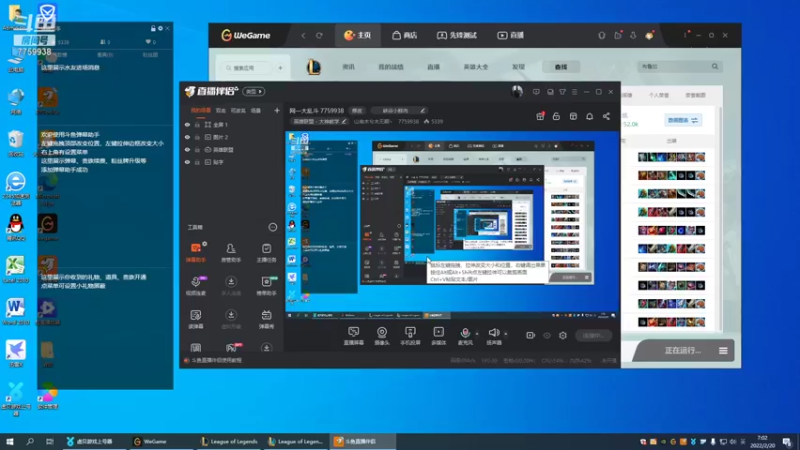This screenshot has height=450, width=800.
Task: Switch to WeGame 商店 store tab
Action: coord(405,35)
